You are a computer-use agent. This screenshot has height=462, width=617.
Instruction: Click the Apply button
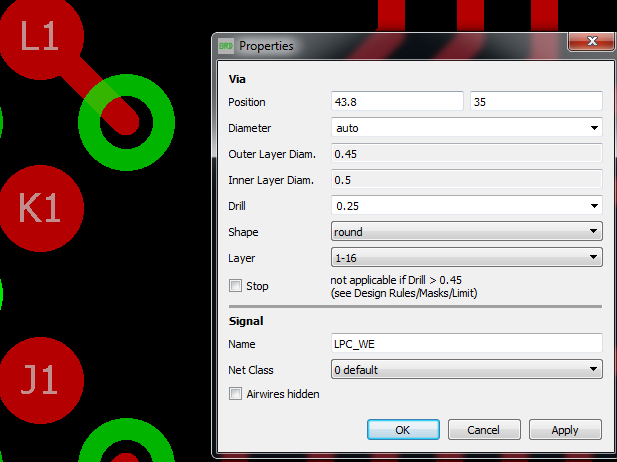(565, 430)
